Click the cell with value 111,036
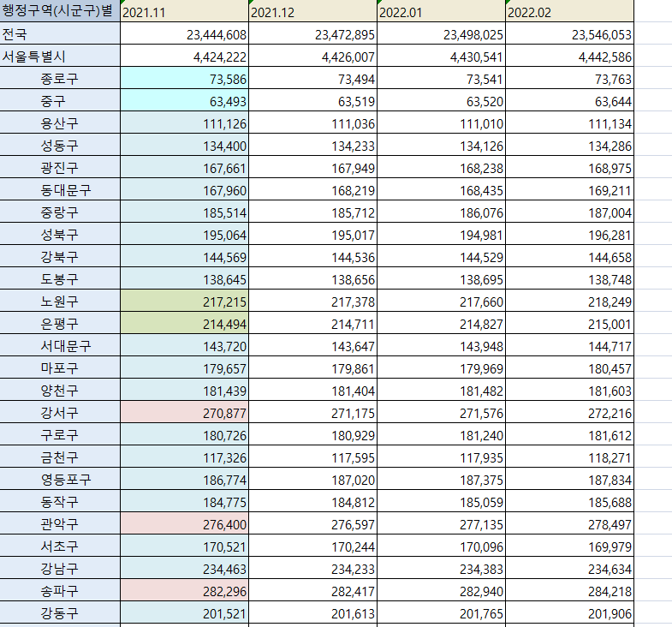The width and height of the screenshot is (672, 627). 312,122
